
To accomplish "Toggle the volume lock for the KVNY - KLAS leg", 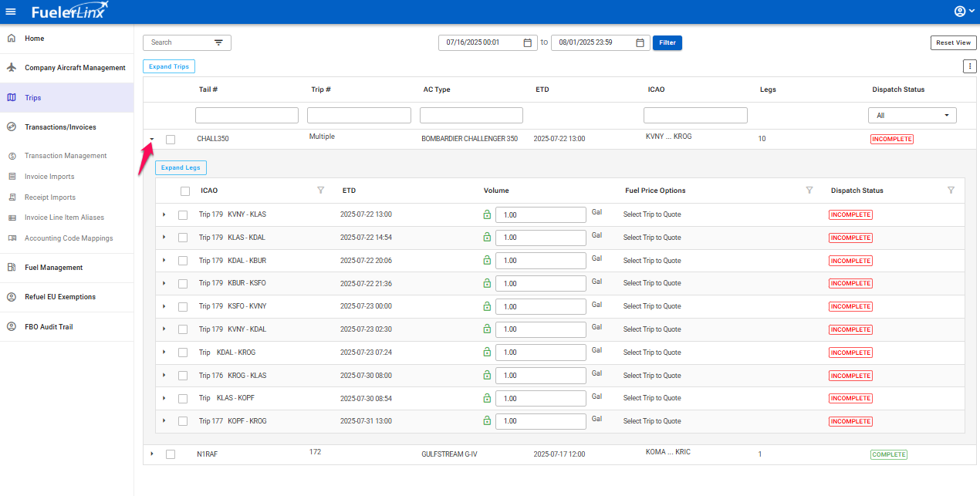I will tap(487, 214).
